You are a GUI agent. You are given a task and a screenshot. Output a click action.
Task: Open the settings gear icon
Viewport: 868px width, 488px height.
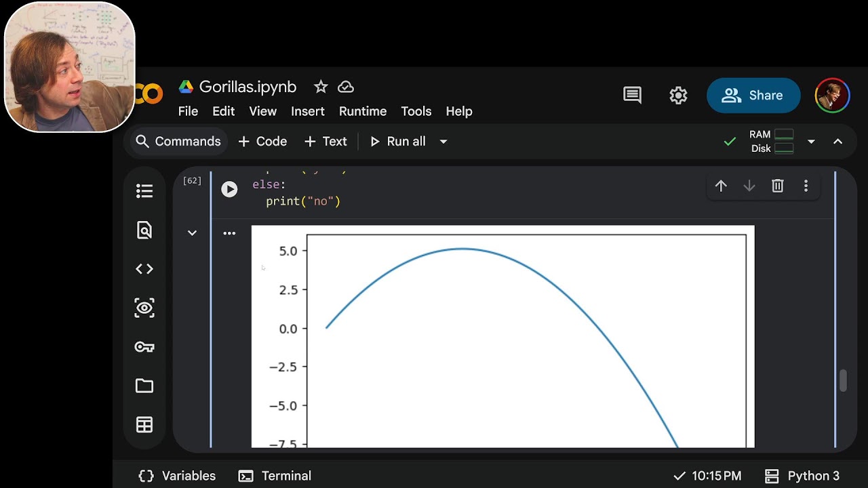678,96
